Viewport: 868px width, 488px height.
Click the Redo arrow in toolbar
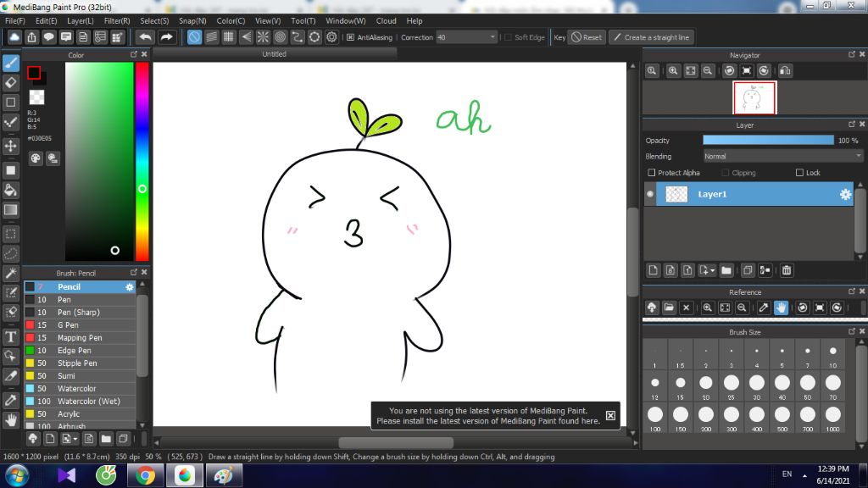coord(166,37)
